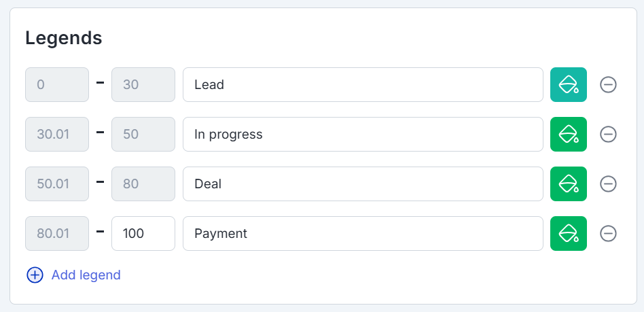Click the Deal legend name field

(363, 184)
